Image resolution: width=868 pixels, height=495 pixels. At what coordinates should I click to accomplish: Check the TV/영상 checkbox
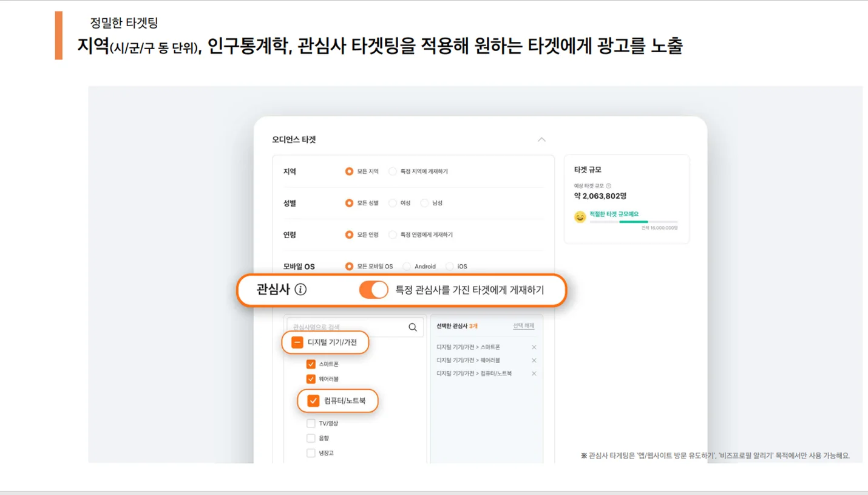[x=311, y=423]
